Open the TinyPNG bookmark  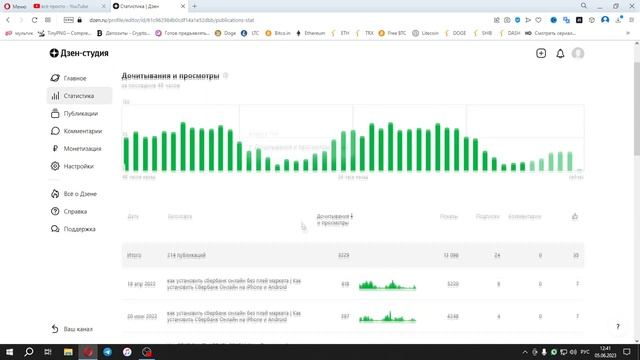pos(64,33)
